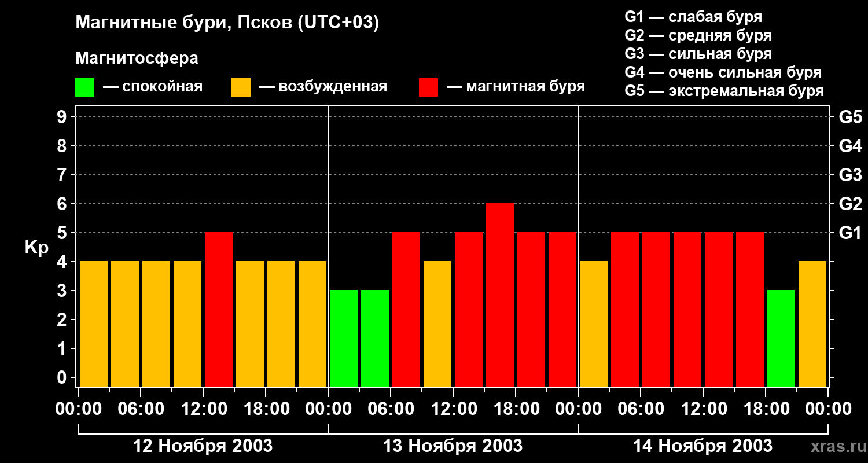Click 'G2 — средняя буря' description

tap(698, 36)
